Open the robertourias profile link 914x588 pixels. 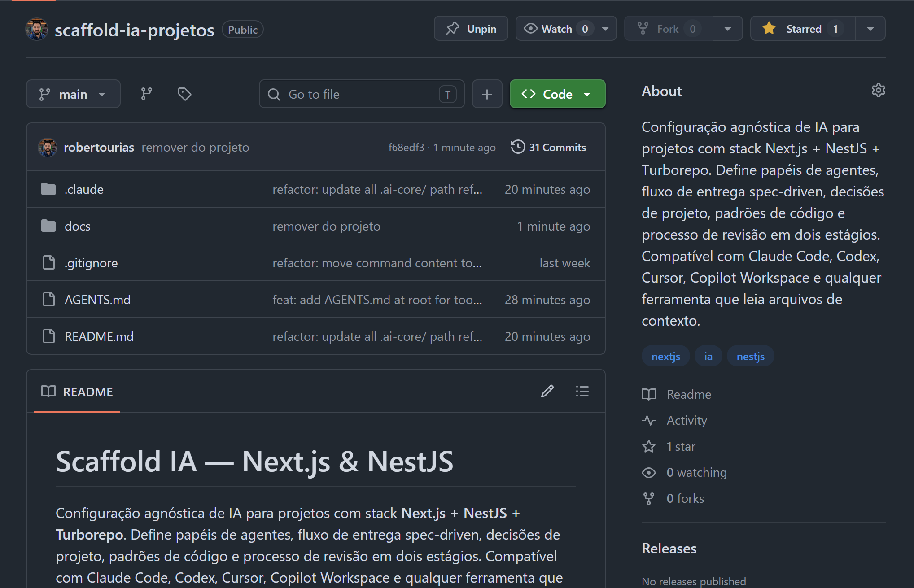(99, 147)
